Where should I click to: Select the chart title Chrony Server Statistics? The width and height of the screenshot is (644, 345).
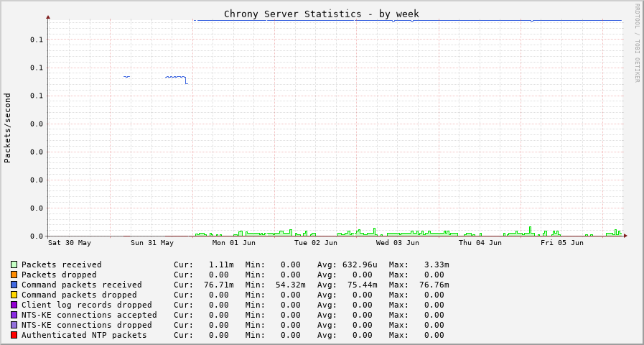coord(292,14)
